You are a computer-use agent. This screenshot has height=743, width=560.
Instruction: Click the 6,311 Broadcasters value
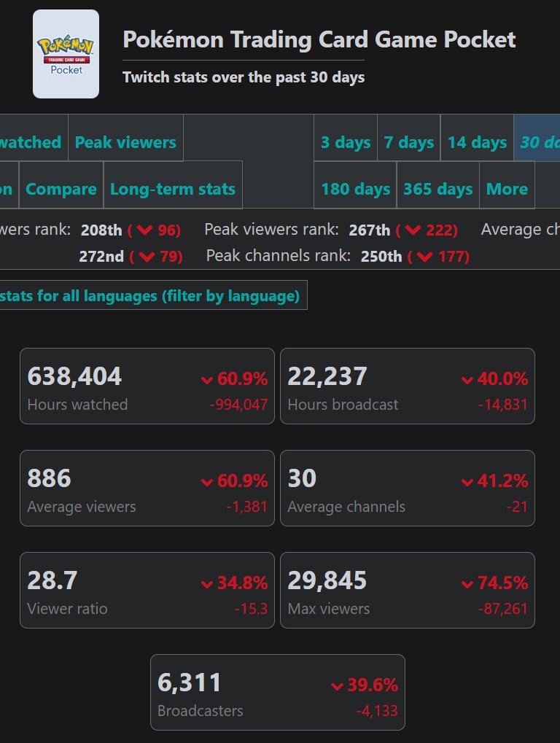(189, 682)
